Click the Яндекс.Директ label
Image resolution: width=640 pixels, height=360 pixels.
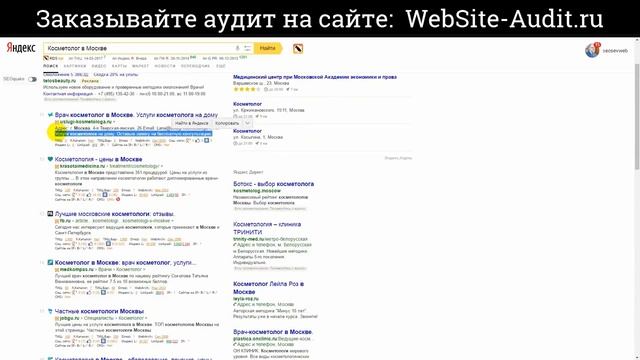248,172
